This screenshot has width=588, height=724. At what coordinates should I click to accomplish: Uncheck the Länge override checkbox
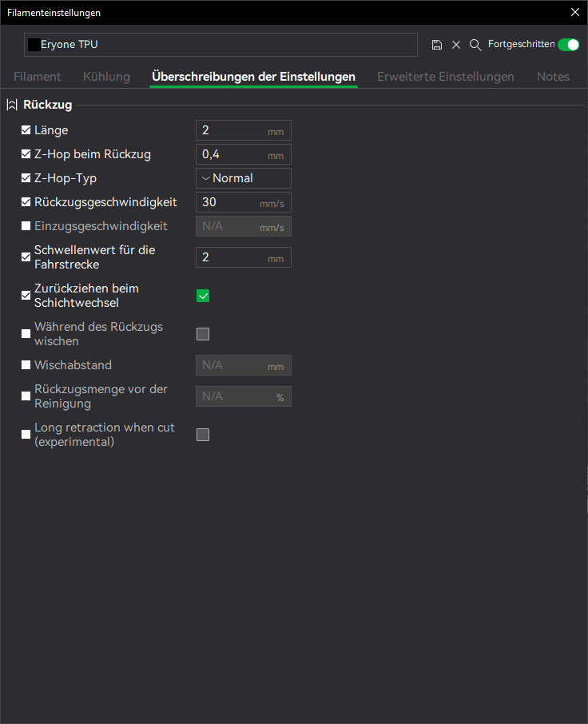26,130
